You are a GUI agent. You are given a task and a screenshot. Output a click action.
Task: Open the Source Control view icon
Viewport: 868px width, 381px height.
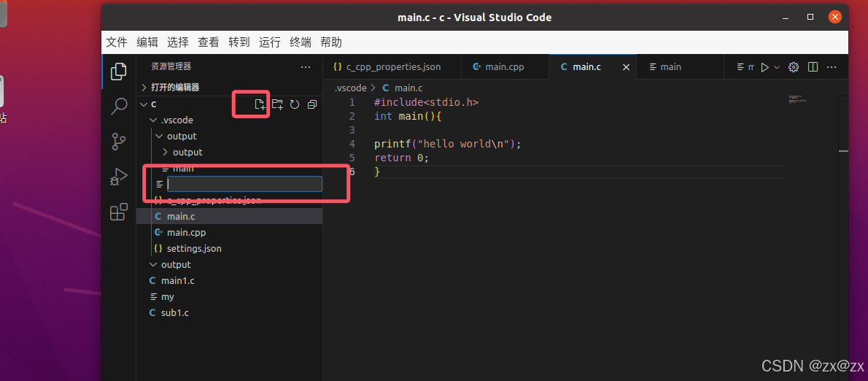pyautogui.click(x=118, y=141)
